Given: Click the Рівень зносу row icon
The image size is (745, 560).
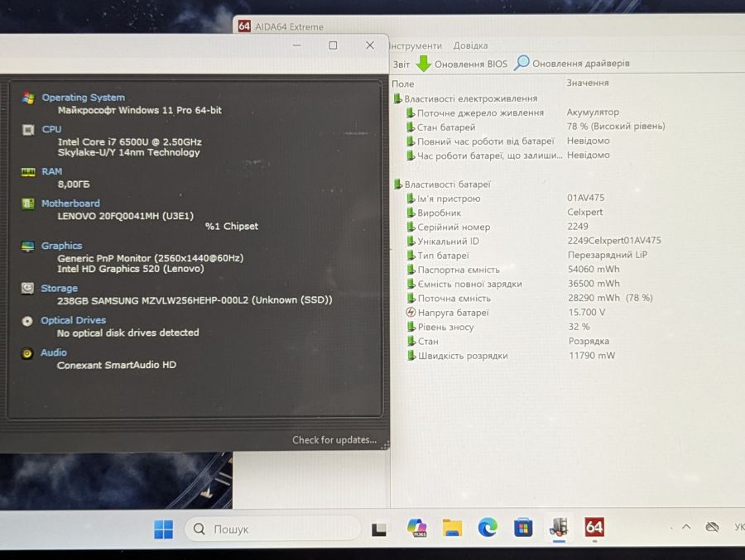Looking at the screenshot, I should tap(411, 327).
